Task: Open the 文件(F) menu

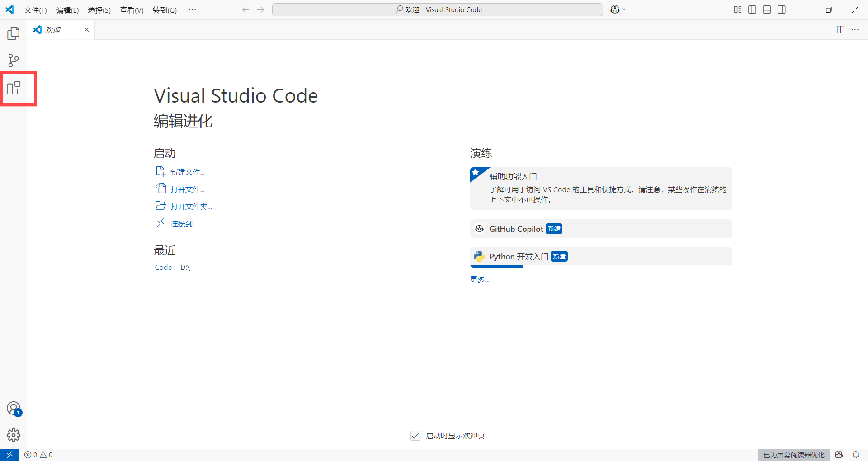Action: pos(35,9)
